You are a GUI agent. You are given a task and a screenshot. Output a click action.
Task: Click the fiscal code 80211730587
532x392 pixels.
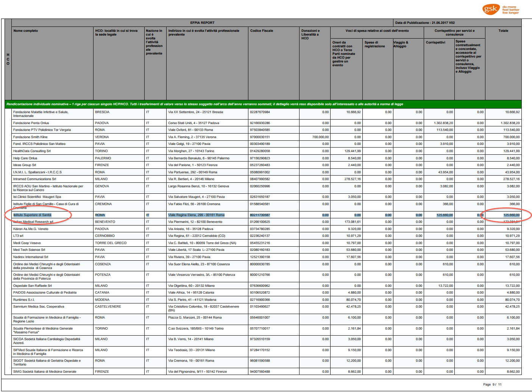[x=260, y=215]
